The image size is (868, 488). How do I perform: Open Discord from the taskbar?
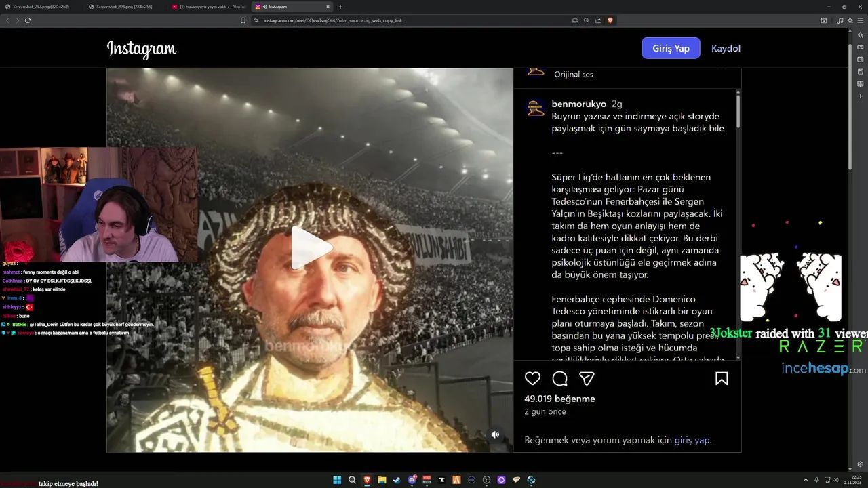[x=412, y=480]
